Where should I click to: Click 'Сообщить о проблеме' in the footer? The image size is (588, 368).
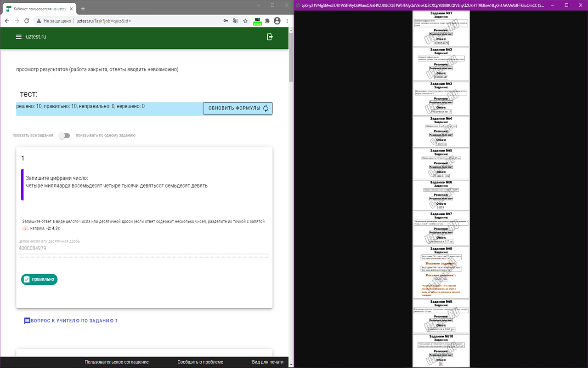click(x=200, y=362)
